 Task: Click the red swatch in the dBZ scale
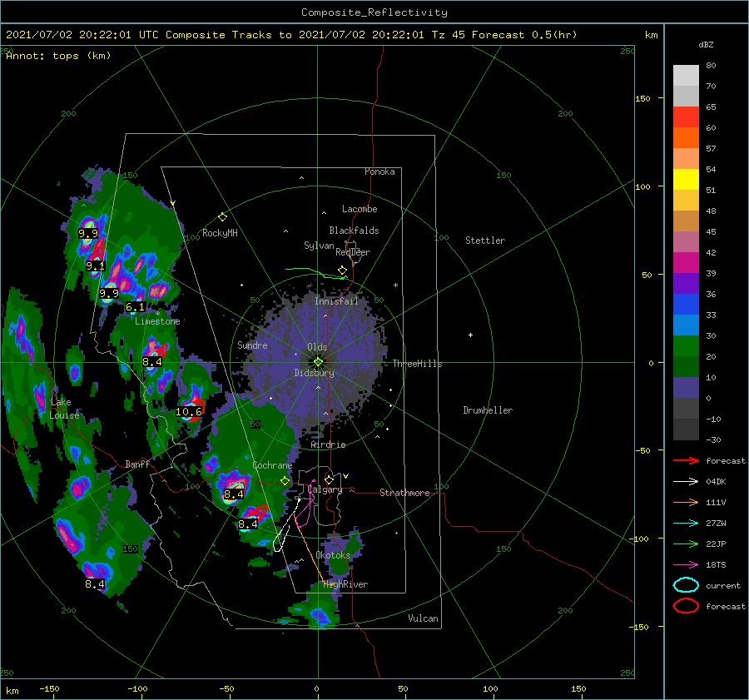pyautogui.click(x=686, y=117)
